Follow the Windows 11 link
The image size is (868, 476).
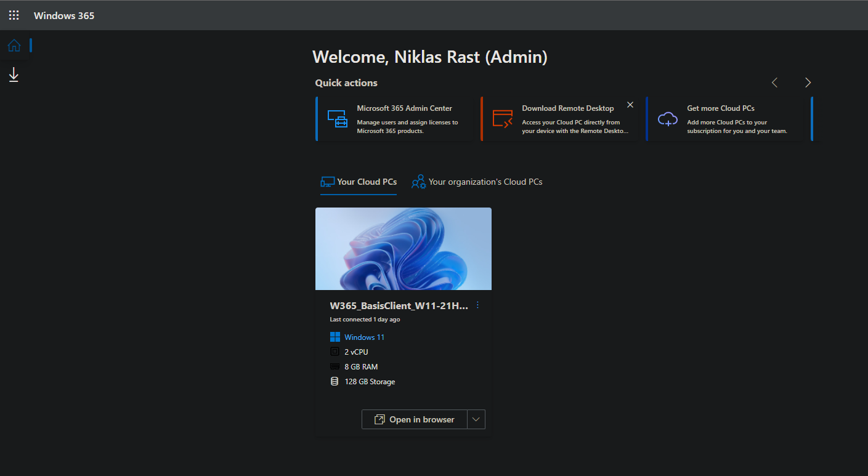(x=364, y=337)
